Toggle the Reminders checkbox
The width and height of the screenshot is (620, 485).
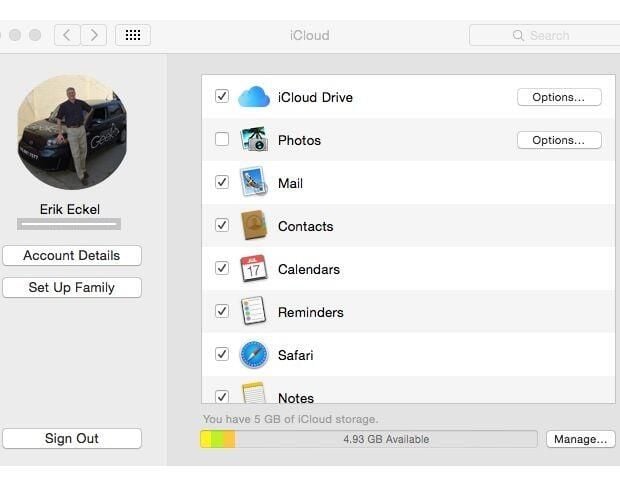tap(222, 311)
